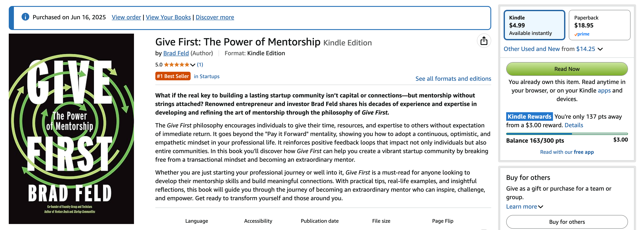The height and width of the screenshot is (230, 644).
Task: Select the Kindle format option
Action: coord(535,25)
